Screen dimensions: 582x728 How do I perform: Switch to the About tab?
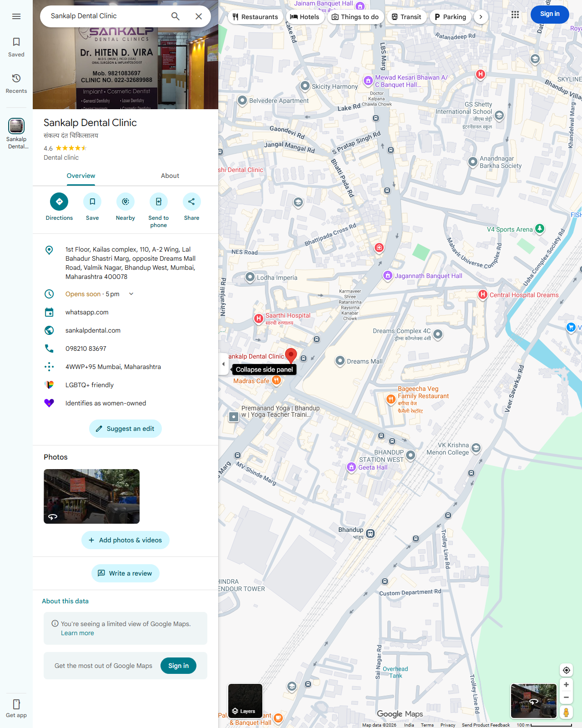tap(170, 176)
